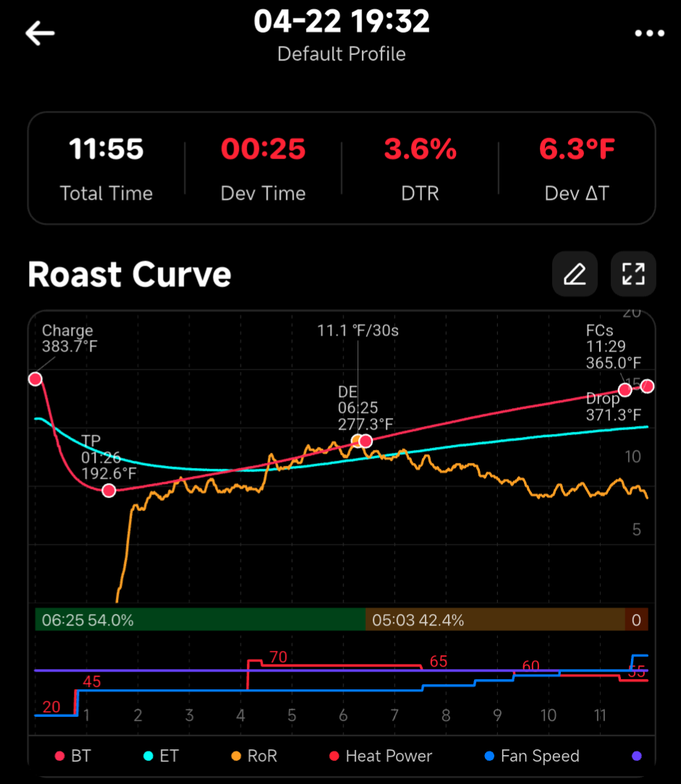Image resolution: width=681 pixels, height=784 pixels.
Task: Tap the 6.3°F Dev ΔT value
Action: pos(577,149)
